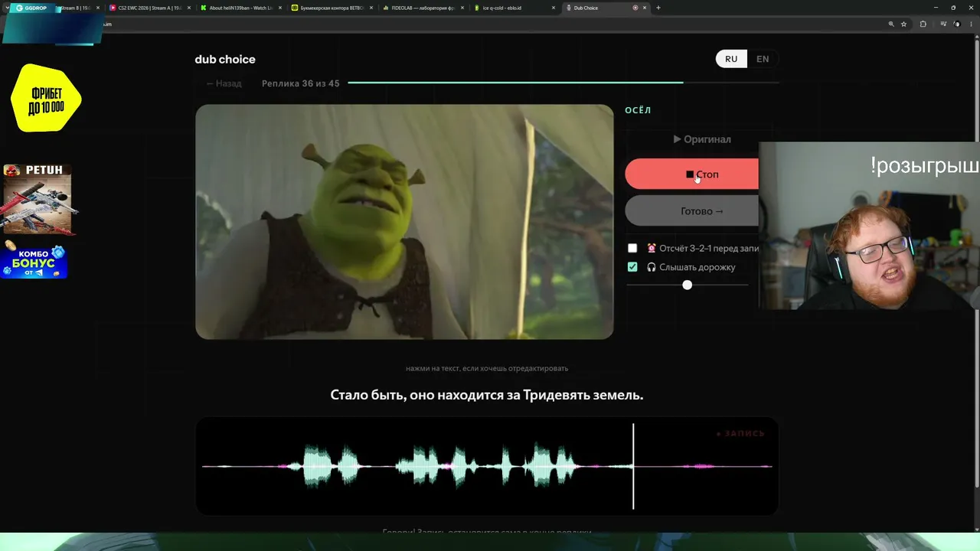Click the streamer webcam overlay
This screenshot has width=980, height=551.
click(869, 226)
